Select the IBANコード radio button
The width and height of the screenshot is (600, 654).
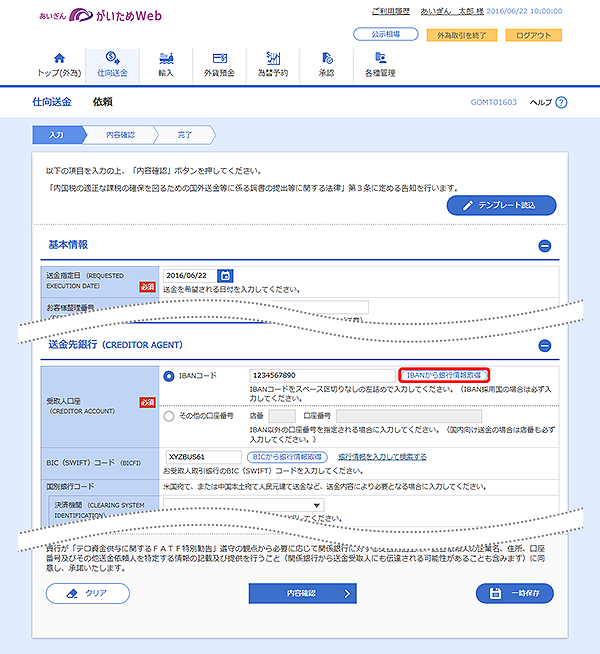coord(168,375)
